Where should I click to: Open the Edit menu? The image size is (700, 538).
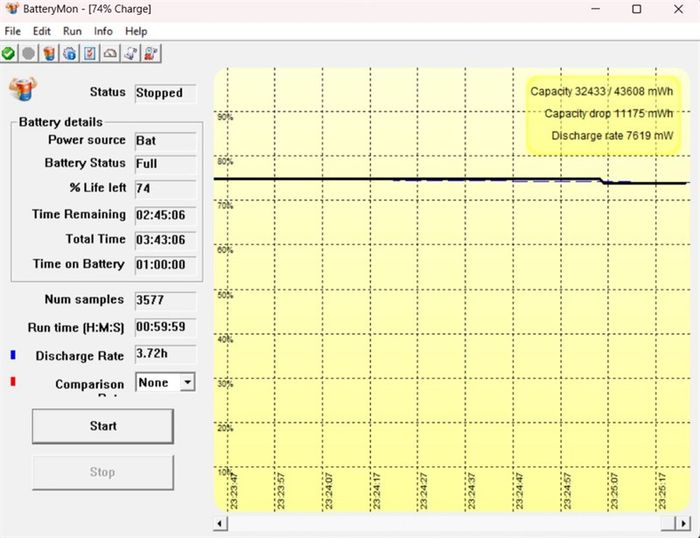point(42,31)
